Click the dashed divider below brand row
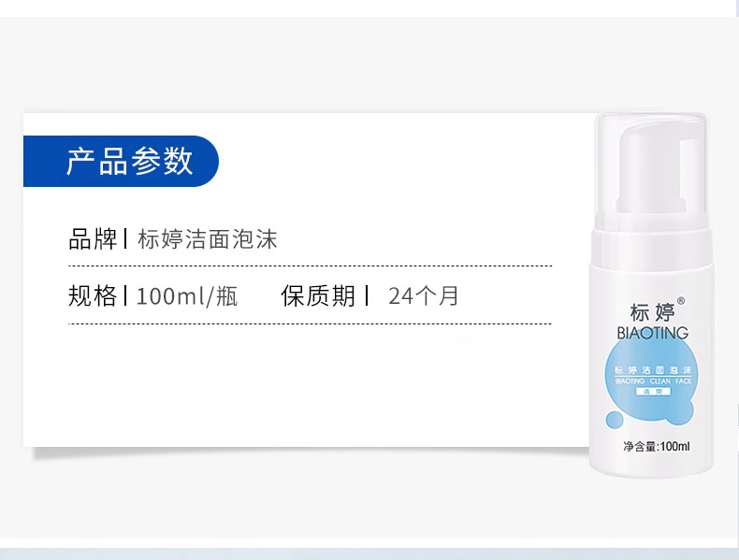 click(x=311, y=266)
